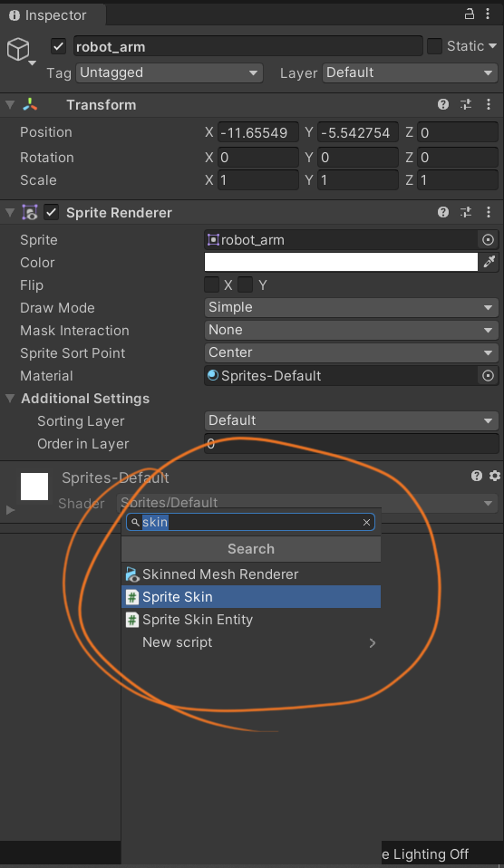This screenshot has width=504, height=868.
Task: Choose Skinned Mesh Renderer component
Action: [x=251, y=574]
